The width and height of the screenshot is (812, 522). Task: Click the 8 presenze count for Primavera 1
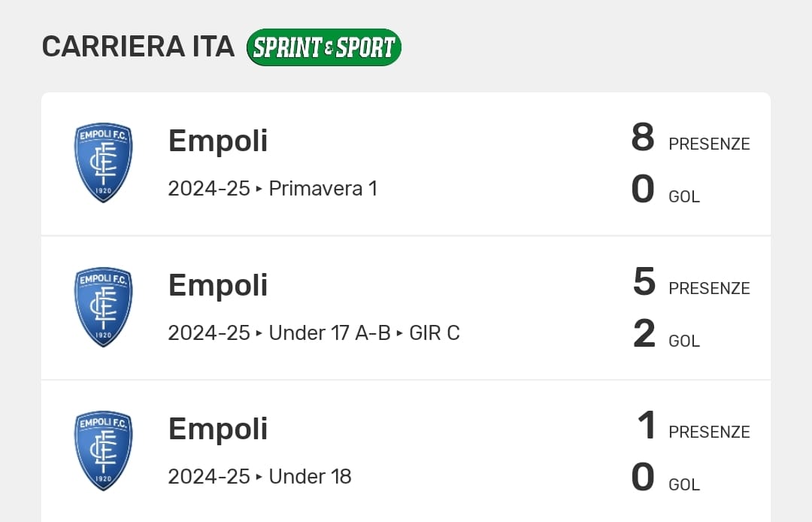643,138
